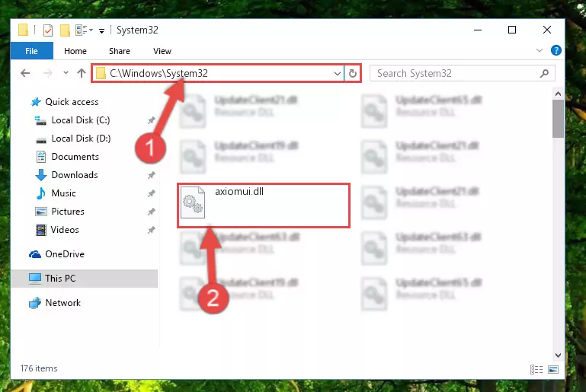Click the pin icon beside Videos
The image size is (586, 392).
coord(152,230)
